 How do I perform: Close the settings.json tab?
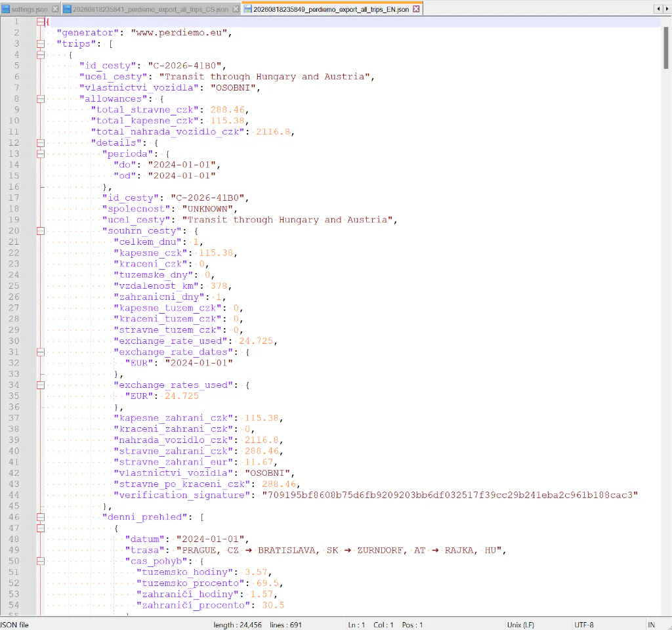(55, 9)
